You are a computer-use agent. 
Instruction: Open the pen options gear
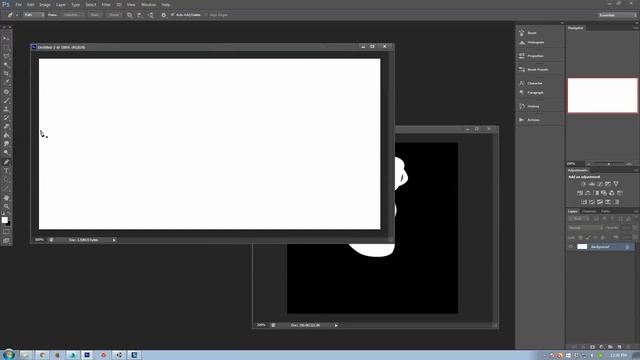coord(164,15)
